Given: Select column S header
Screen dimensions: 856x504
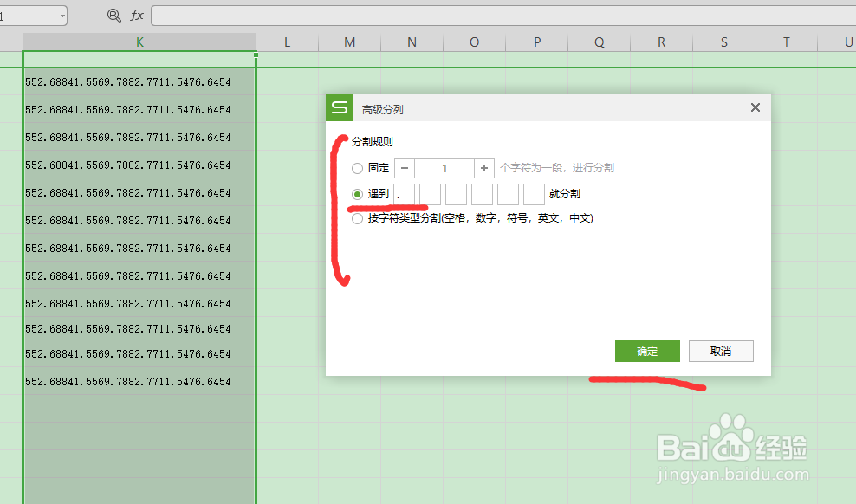Looking at the screenshot, I should point(724,42).
